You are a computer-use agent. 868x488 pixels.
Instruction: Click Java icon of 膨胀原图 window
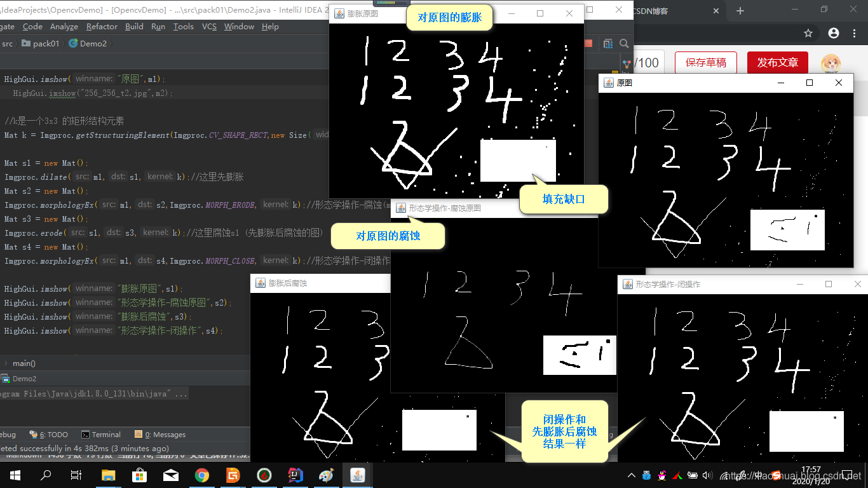coord(339,13)
